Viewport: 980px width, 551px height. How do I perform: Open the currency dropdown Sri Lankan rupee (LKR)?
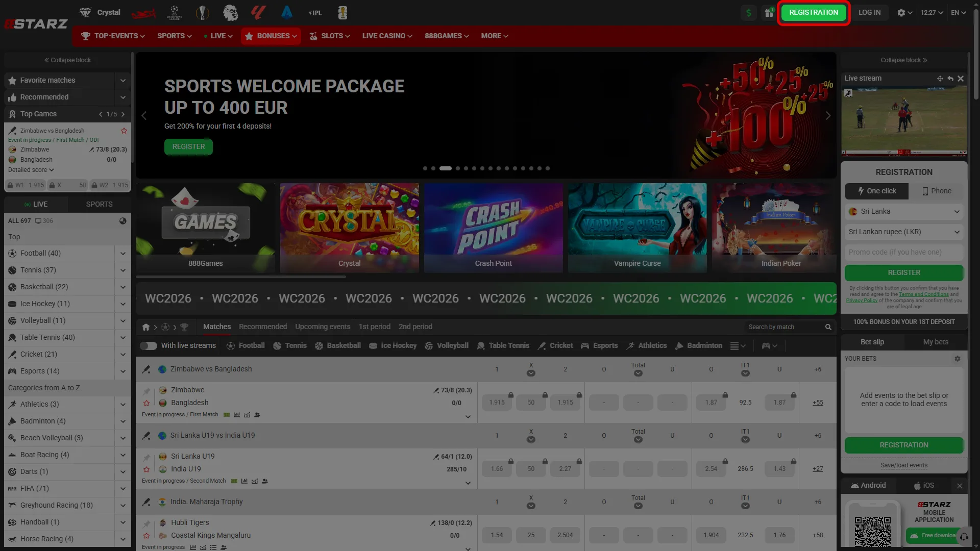[x=904, y=232]
